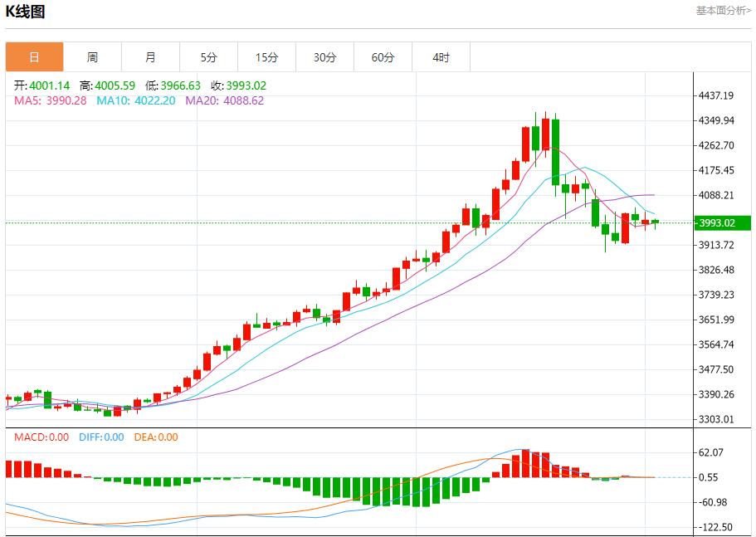Select the 日 daily chart tab
Screen dimensions: 756x537
click(34, 57)
